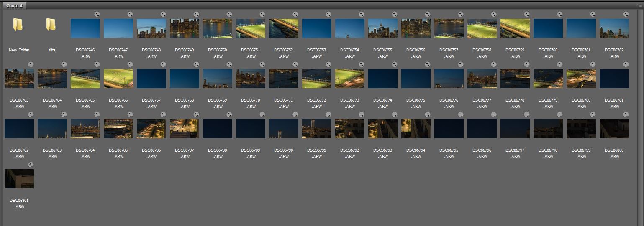Click the raw settings badge above DSC06782

(x=31, y=114)
